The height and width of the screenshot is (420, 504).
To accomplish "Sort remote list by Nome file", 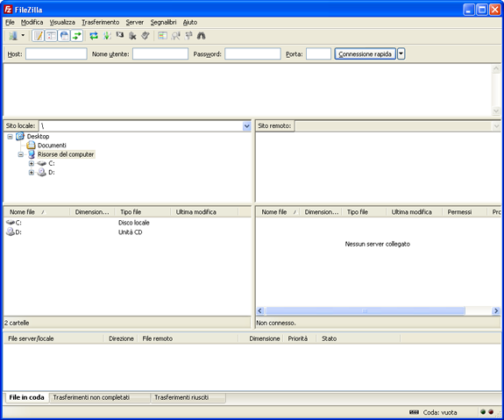I will pyautogui.click(x=278, y=212).
